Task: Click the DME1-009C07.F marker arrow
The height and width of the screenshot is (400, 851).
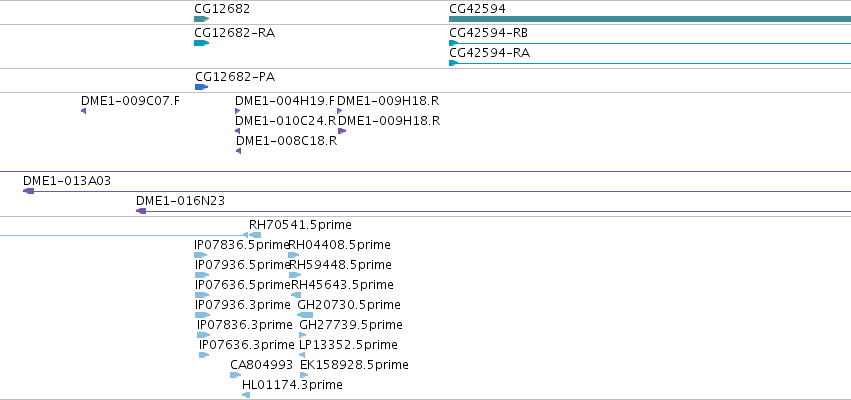Action: 84,111
